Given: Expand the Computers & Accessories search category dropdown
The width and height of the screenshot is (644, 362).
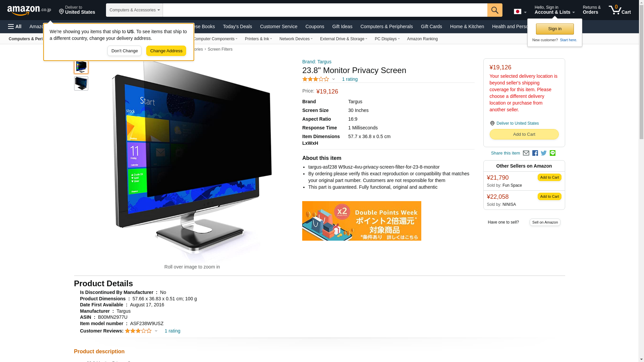Looking at the screenshot, I should point(135,10).
